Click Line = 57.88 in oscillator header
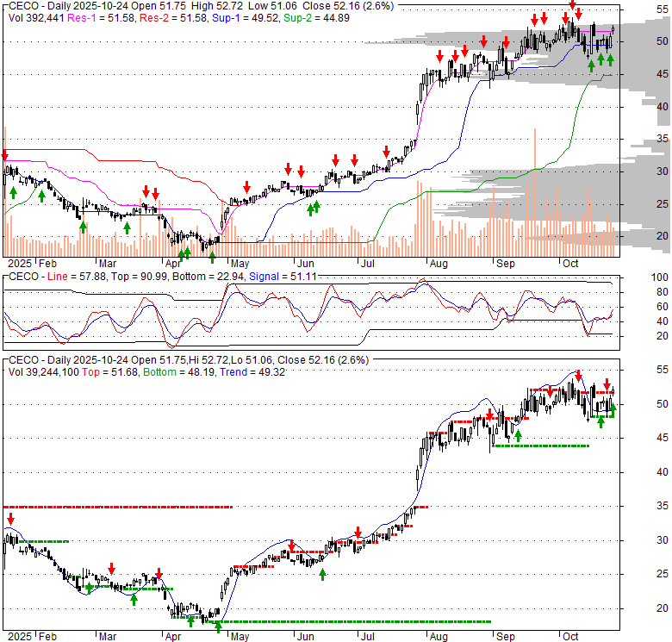This screenshot has width=672, height=642. coord(77,277)
